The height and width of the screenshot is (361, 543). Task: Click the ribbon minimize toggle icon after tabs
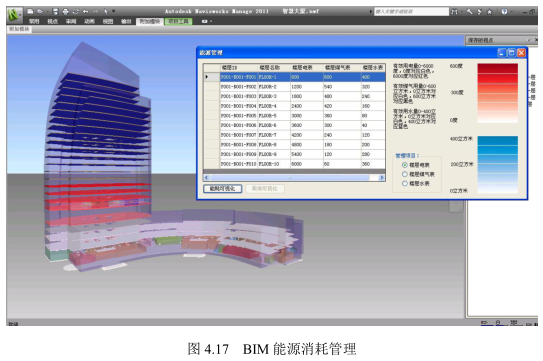point(206,21)
